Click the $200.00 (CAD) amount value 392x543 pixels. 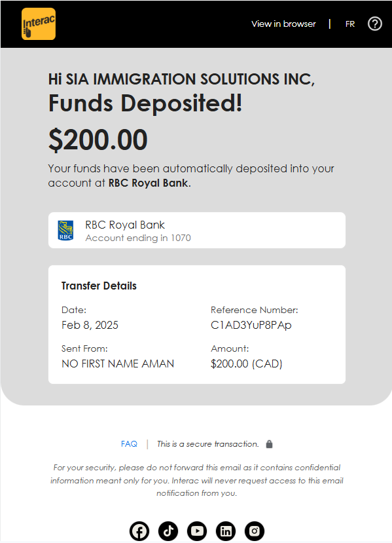(x=247, y=364)
